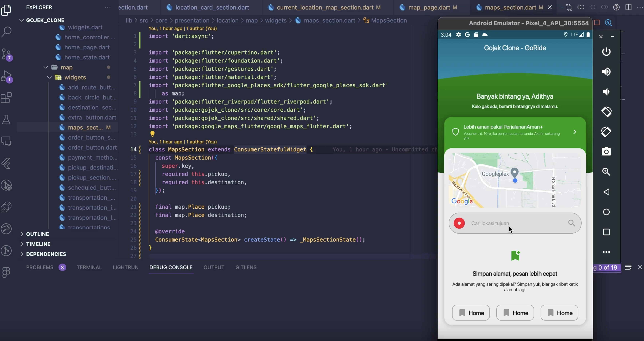Image resolution: width=644 pixels, height=341 pixels.
Task: Click the emulator power button
Action: coord(606,52)
